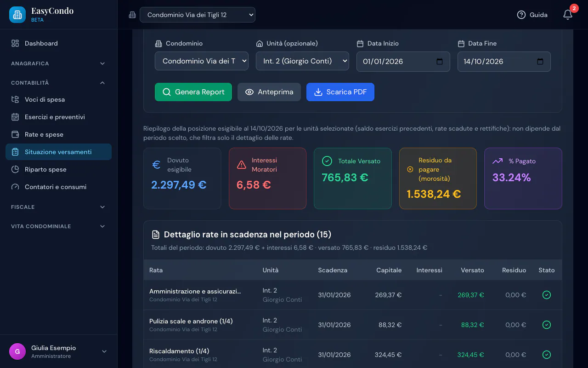
Task: Click the Anteprima preview button
Action: (269, 92)
